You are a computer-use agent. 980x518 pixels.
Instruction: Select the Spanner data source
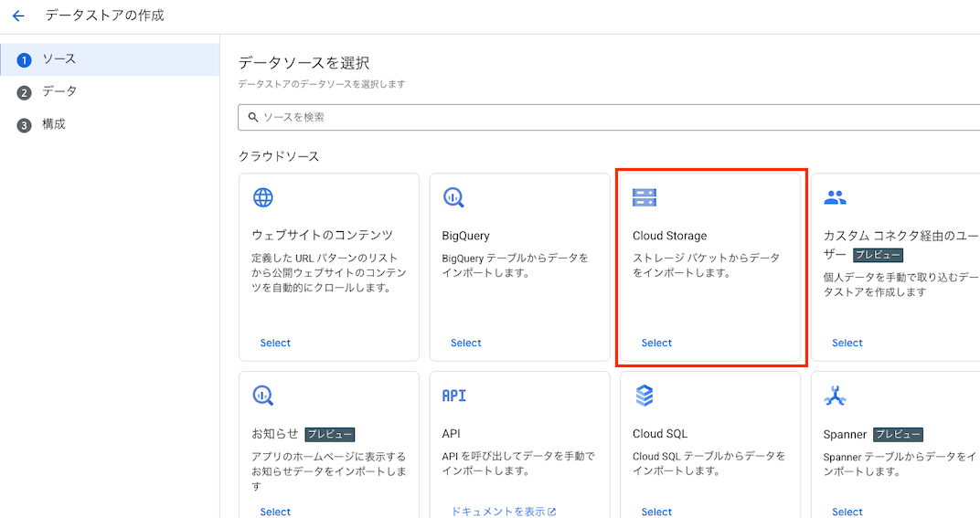847,512
